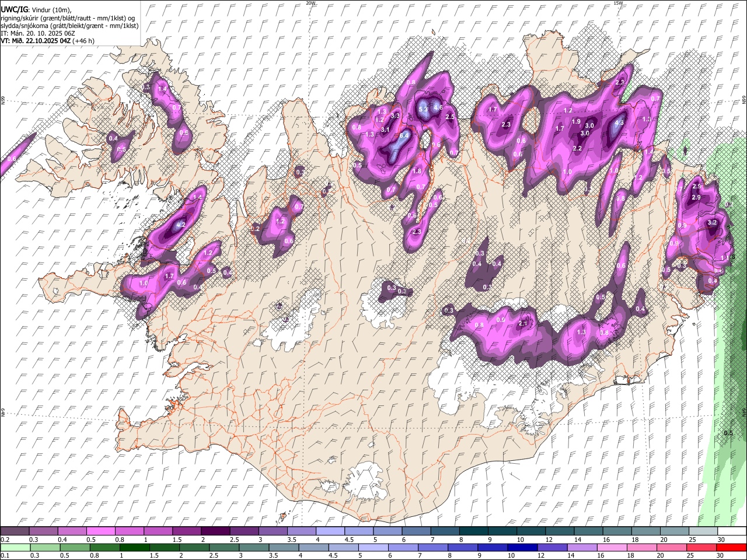Click the 'IT: Mán. 20. 10. 2025 06Z' line
Viewport: 747px width, 560px height.
pyautogui.click(x=38, y=33)
